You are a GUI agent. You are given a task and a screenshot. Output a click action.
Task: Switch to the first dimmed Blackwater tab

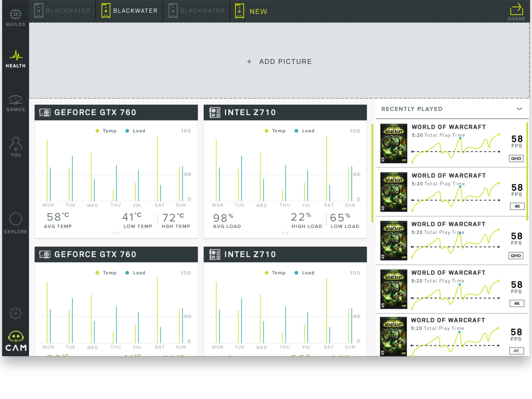coord(62,11)
